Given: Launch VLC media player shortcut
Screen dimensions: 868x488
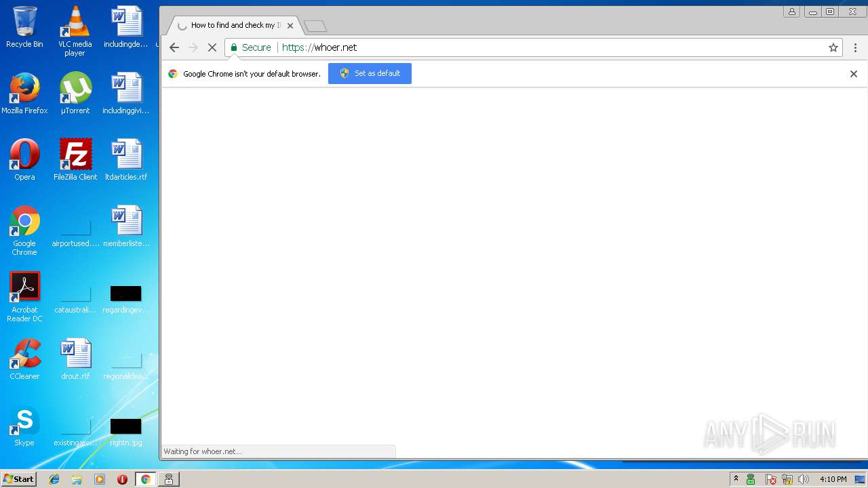Looking at the screenshot, I should (x=75, y=30).
